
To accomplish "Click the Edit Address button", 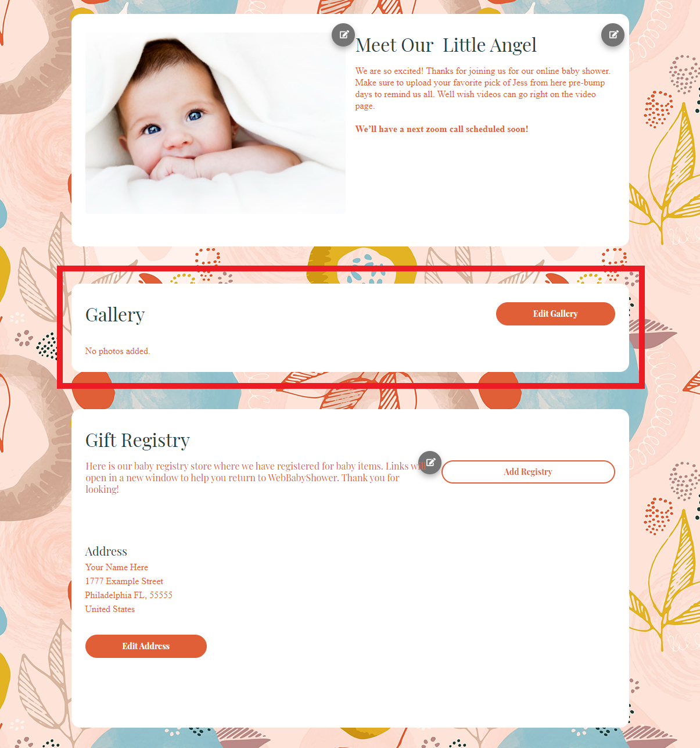I will coord(146,646).
